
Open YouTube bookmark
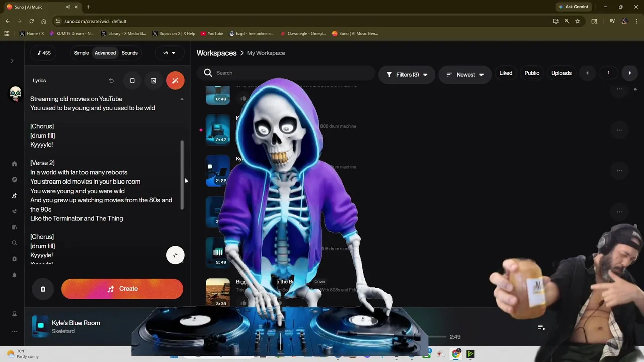[x=212, y=34]
